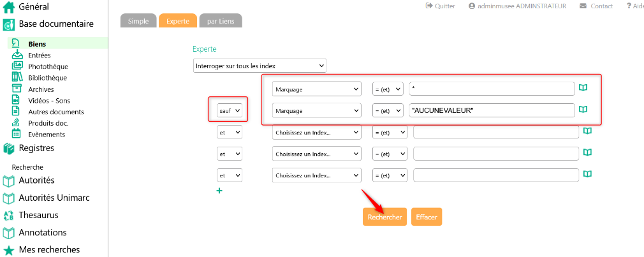Open index book icon beside first Marquage value
This screenshot has height=257, width=644.
[583, 88]
